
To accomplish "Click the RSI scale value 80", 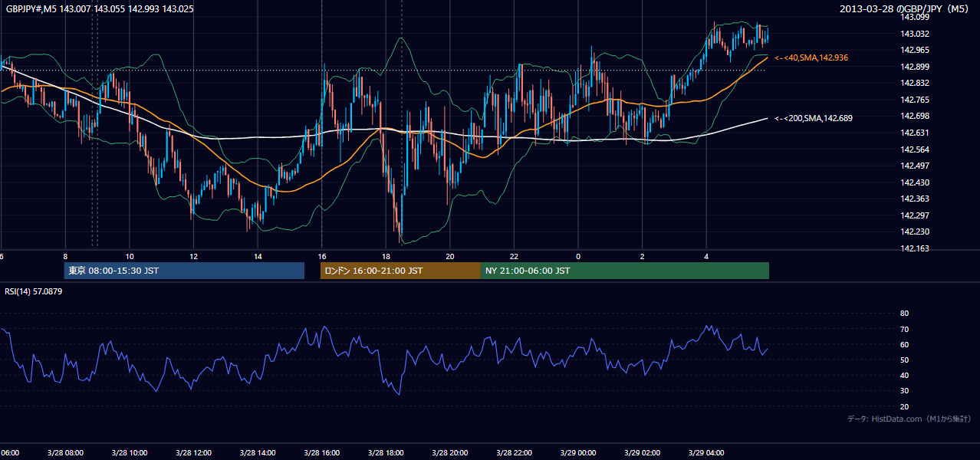I will [x=904, y=314].
